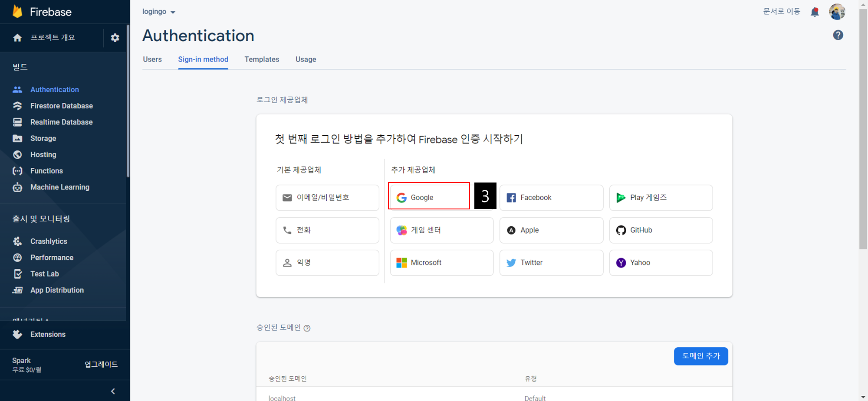Click the Spark plan label
Screen dimensions: 868x401
(21, 360)
